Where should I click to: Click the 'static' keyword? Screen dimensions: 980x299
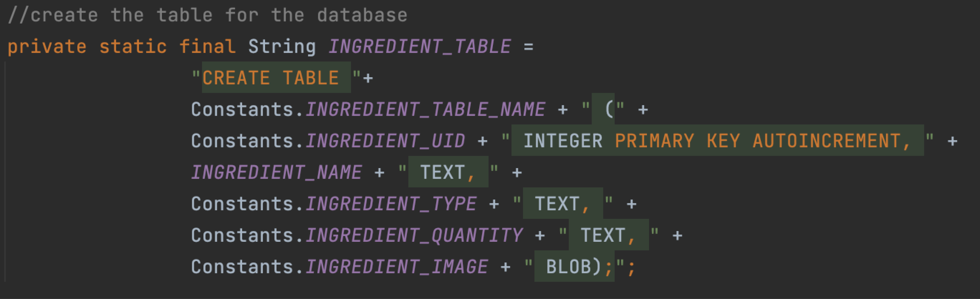tap(133, 47)
